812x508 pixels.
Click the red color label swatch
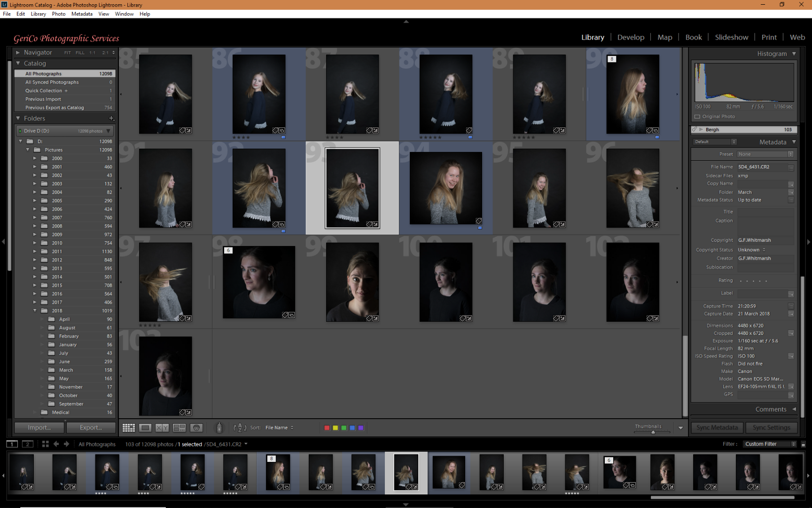(327, 428)
